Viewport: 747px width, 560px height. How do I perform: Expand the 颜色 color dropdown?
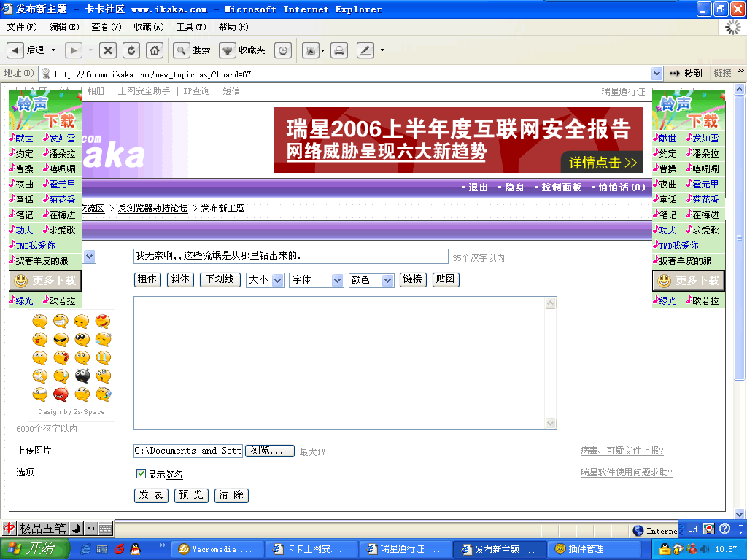tap(388, 280)
